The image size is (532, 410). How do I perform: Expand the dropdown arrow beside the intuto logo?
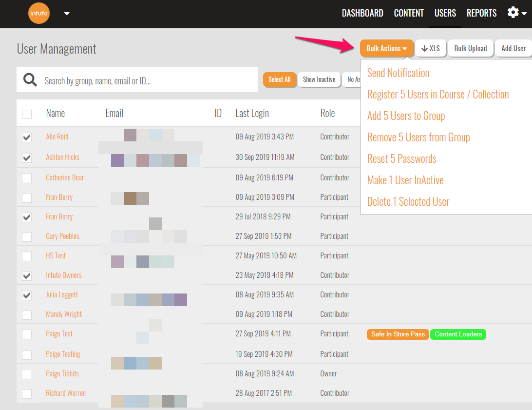(66, 14)
